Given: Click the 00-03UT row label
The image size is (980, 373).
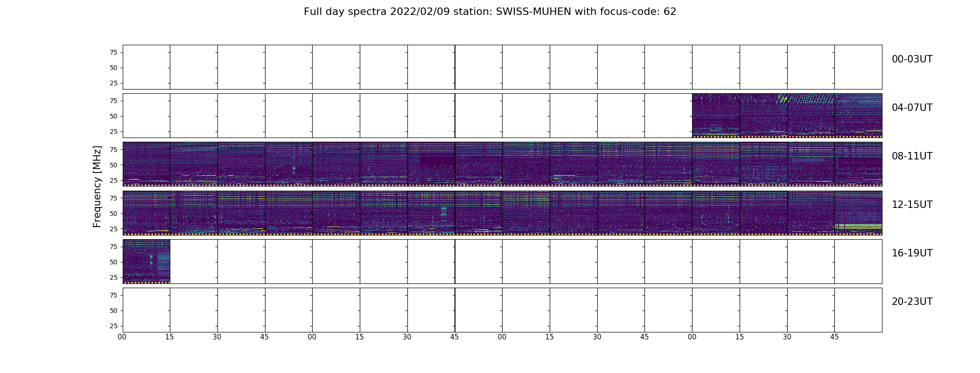Looking at the screenshot, I should point(912,59).
